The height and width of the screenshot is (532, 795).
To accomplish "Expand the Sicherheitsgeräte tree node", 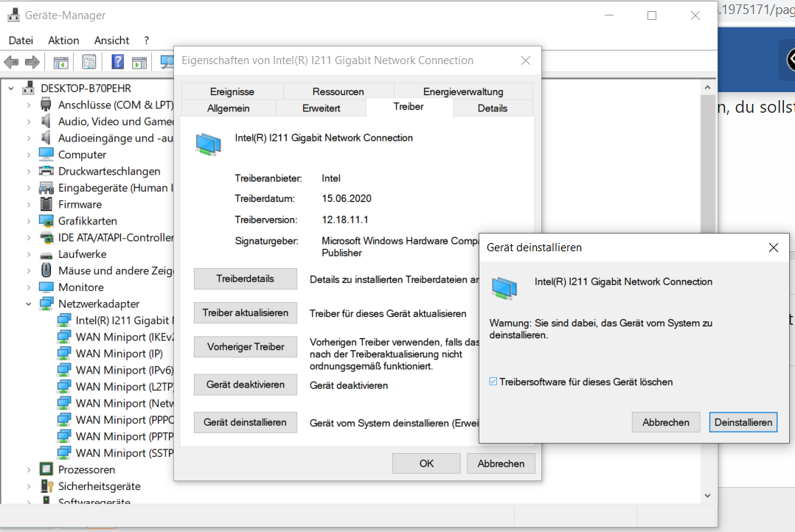I will 28,486.
